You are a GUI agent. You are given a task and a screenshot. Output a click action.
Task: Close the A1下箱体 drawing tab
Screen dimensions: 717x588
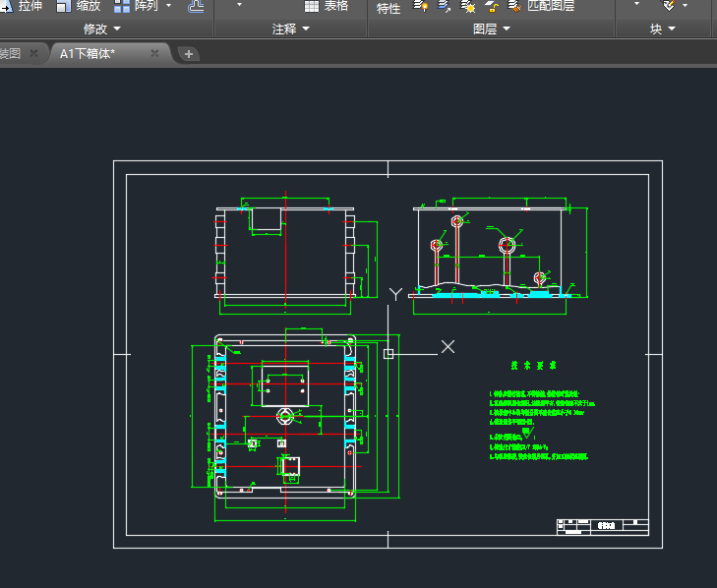click(154, 53)
